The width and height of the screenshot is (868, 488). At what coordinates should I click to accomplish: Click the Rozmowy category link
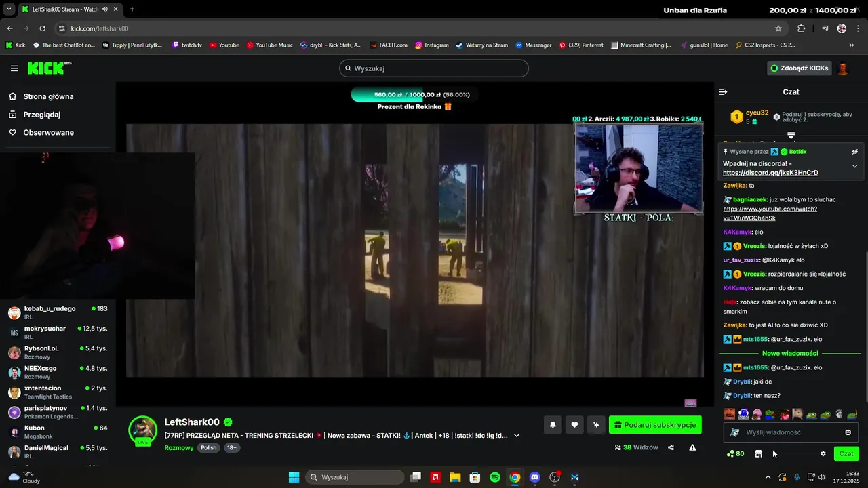pyautogui.click(x=179, y=448)
